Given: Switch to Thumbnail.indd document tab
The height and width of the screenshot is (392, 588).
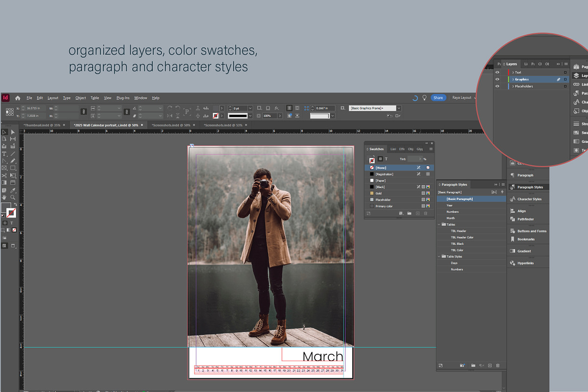Looking at the screenshot, I should click(42, 125).
